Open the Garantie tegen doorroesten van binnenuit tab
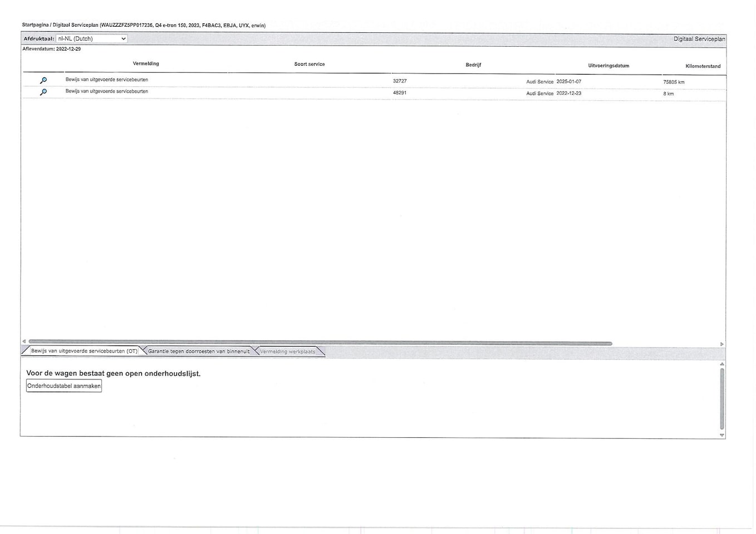756x534 pixels. [199, 352]
